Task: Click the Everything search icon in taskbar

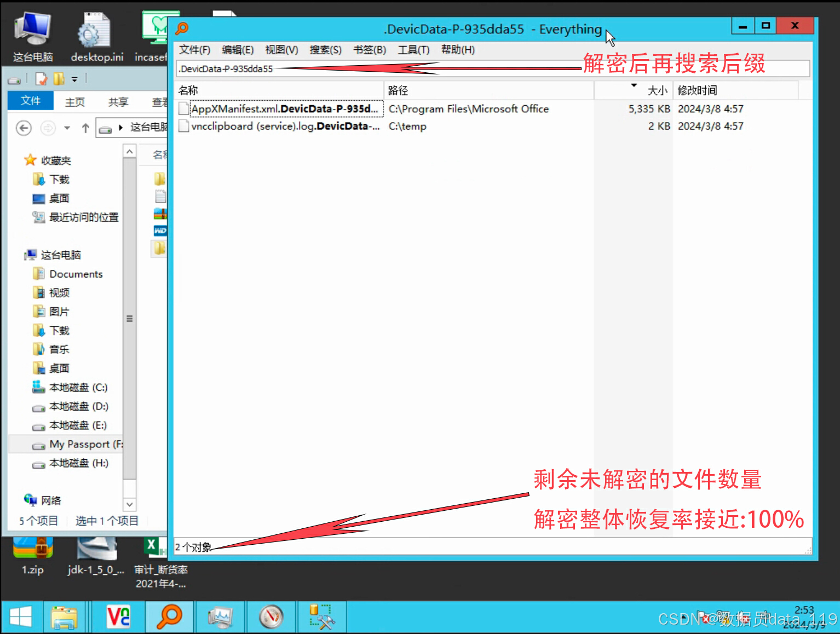Action: pyautogui.click(x=169, y=617)
